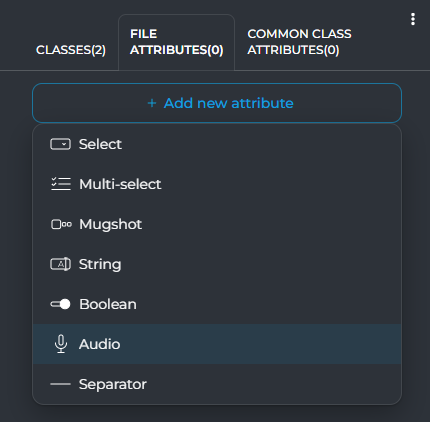Click the Select dropdown-box icon
Viewport: 430px width, 422px height.
tap(60, 144)
